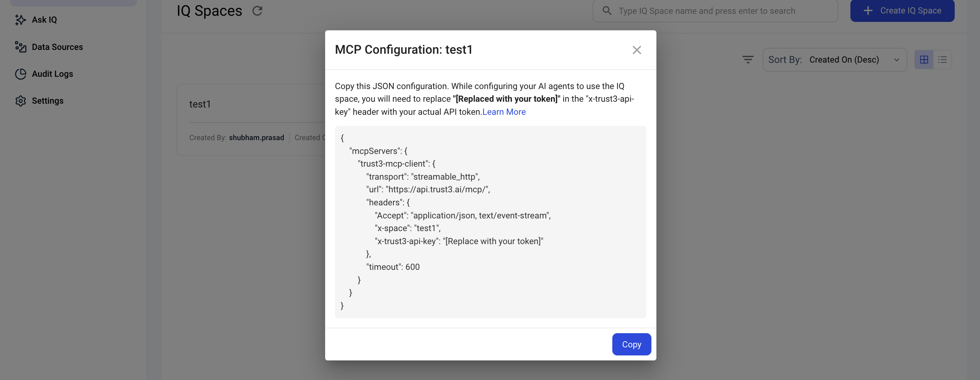Click the plus icon on Create IQ Space
The height and width of the screenshot is (380, 980).
[868, 11]
